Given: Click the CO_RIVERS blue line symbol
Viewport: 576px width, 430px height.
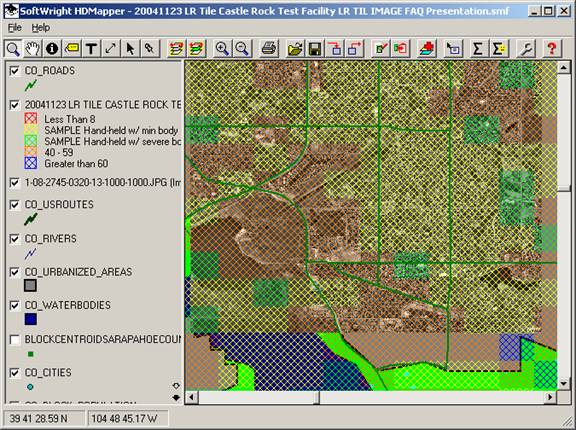Looking at the screenshot, I should click(x=30, y=253).
